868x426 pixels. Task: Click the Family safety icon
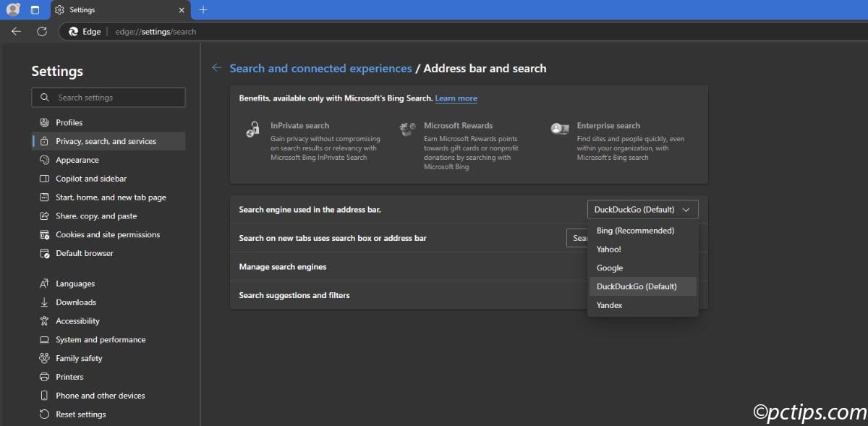(44, 358)
